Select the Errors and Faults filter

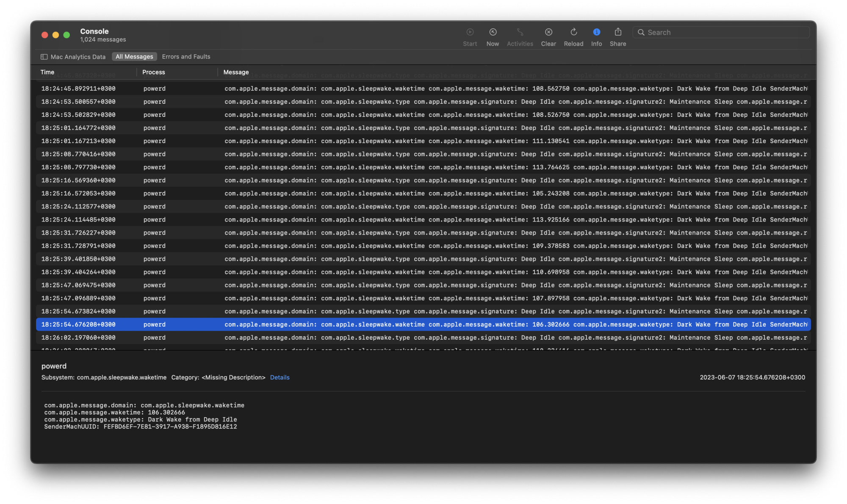pyautogui.click(x=186, y=57)
